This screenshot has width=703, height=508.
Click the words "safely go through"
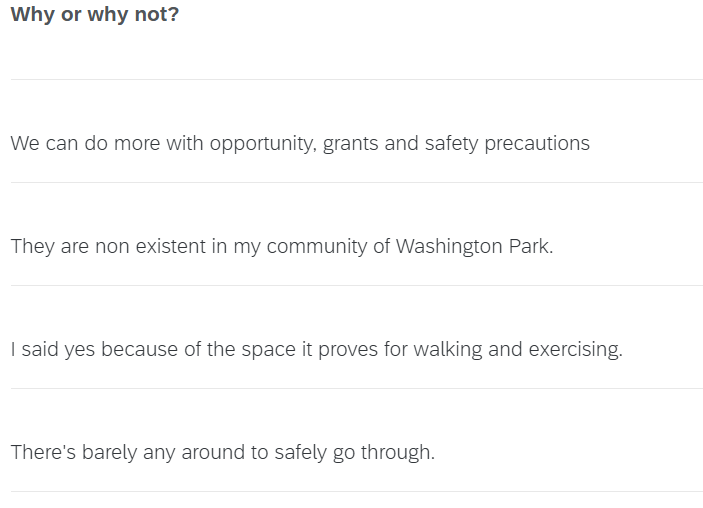coord(354,453)
